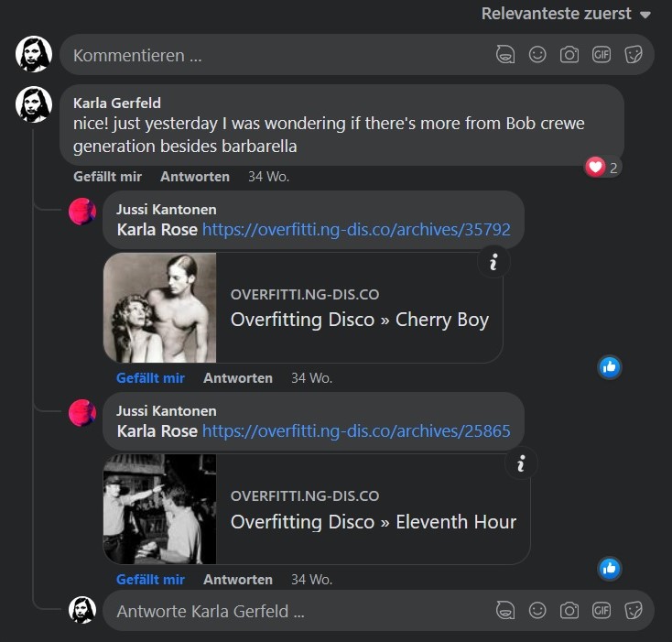Open sticker picker in top comment box
Viewport: 672px width, 642px height.
coord(634,55)
